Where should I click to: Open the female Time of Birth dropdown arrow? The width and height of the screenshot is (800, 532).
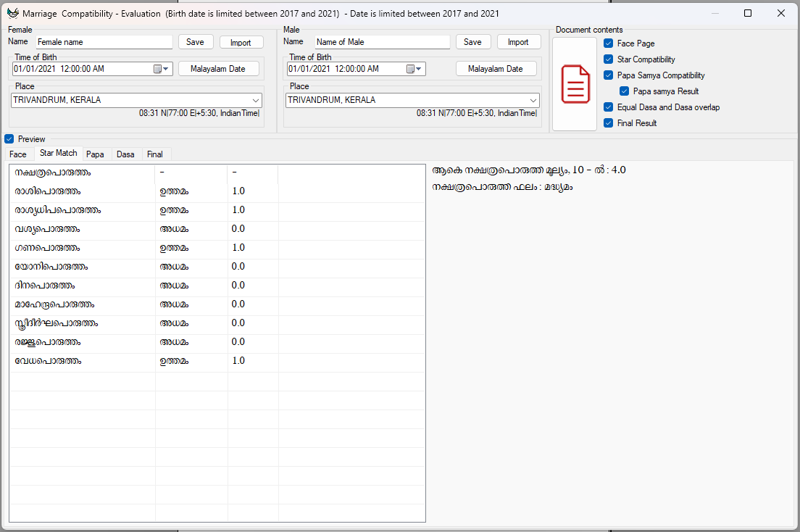pyautogui.click(x=167, y=70)
